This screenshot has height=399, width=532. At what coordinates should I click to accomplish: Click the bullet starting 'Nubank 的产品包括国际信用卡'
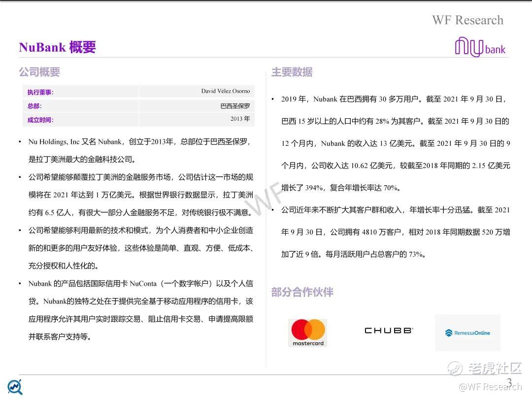(141, 284)
